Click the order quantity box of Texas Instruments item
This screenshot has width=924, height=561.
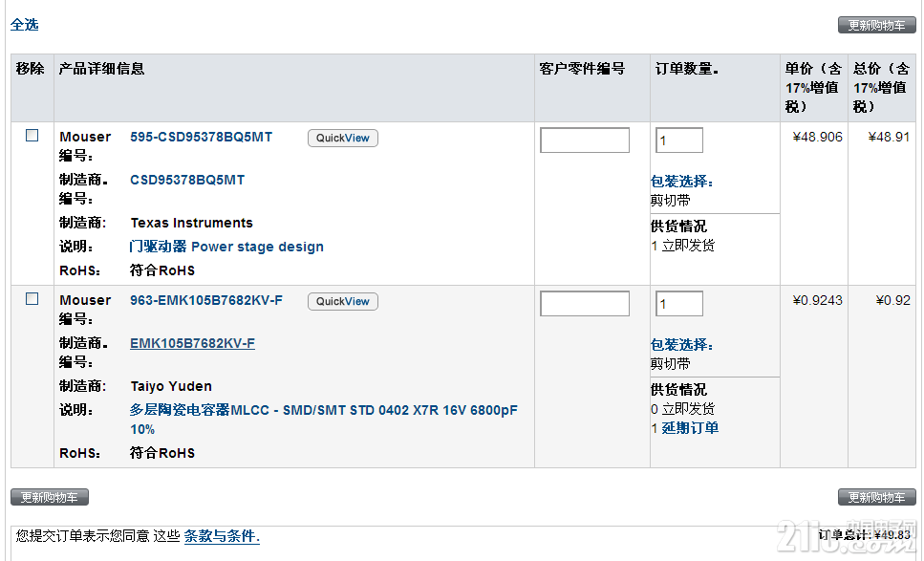click(678, 140)
